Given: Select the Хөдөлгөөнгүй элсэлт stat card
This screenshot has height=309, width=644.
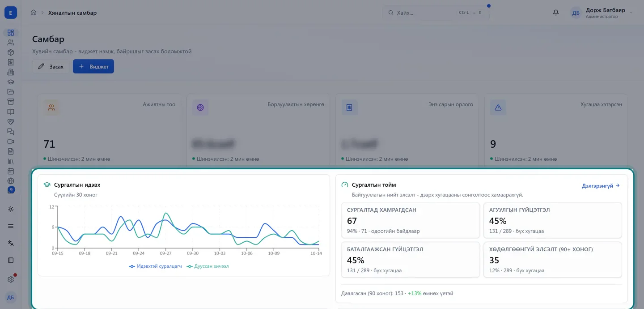Looking at the screenshot, I should (x=553, y=260).
